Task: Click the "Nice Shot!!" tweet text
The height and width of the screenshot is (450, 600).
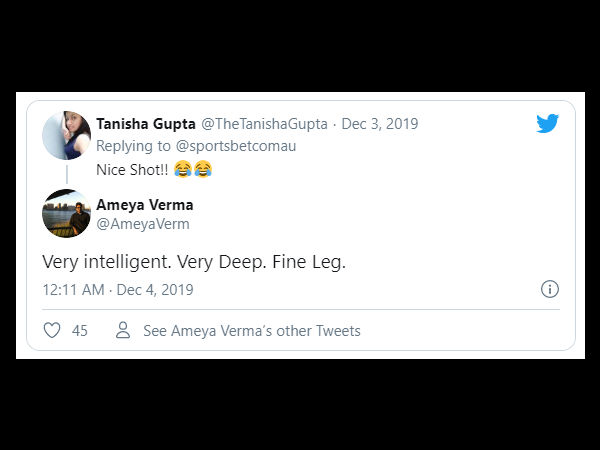Action: [131, 169]
